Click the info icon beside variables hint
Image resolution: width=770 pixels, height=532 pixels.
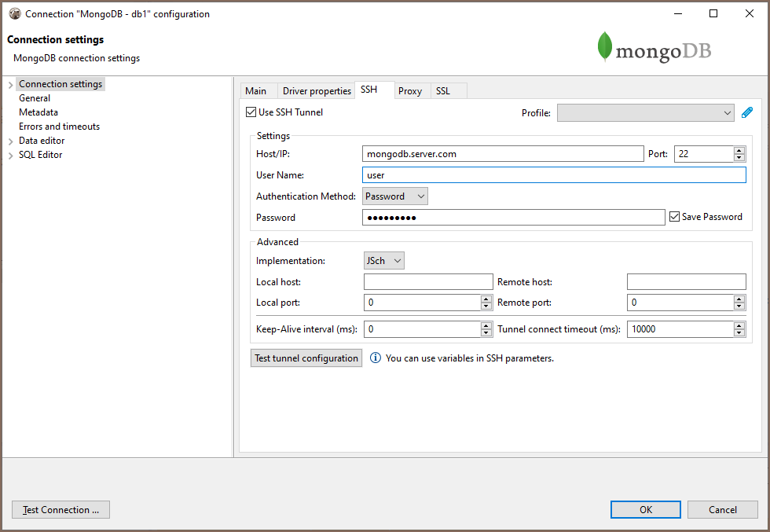coord(376,358)
